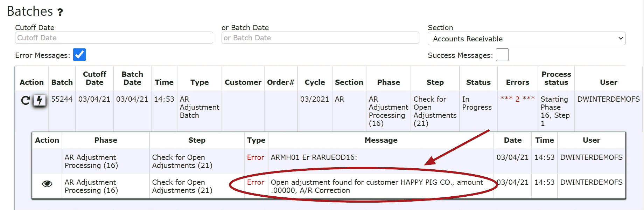Click the Process status column header
This screenshot has width=644, height=210.
(x=556, y=78)
